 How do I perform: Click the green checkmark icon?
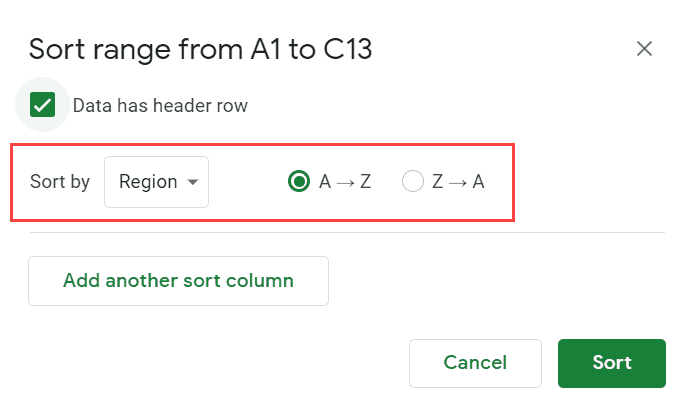pyautogui.click(x=42, y=105)
